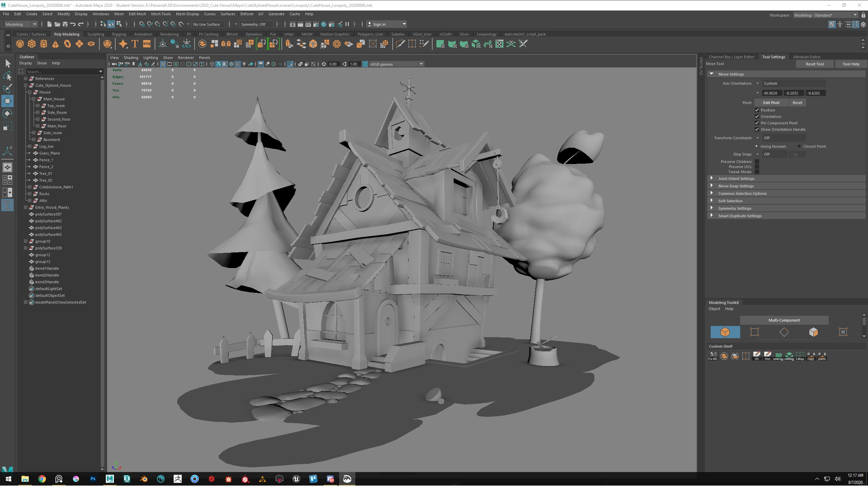Activate the Lasso select tool
This screenshot has height=491, width=868.
pyautogui.click(x=7, y=76)
